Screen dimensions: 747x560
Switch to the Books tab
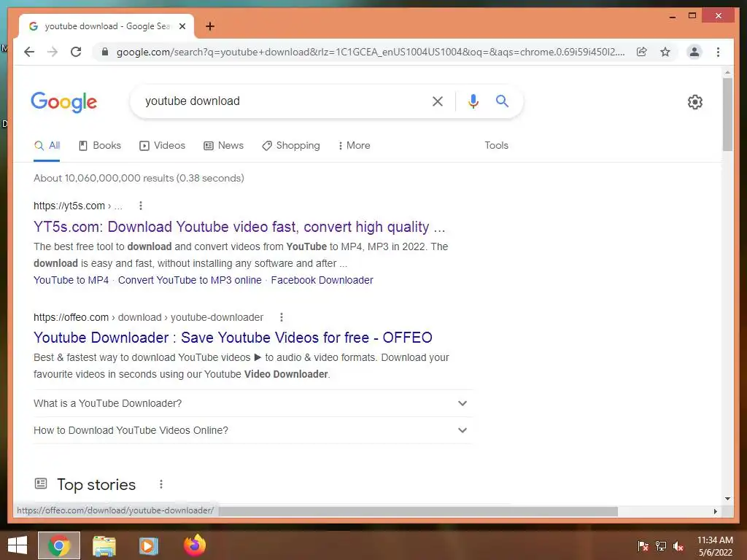click(99, 146)
